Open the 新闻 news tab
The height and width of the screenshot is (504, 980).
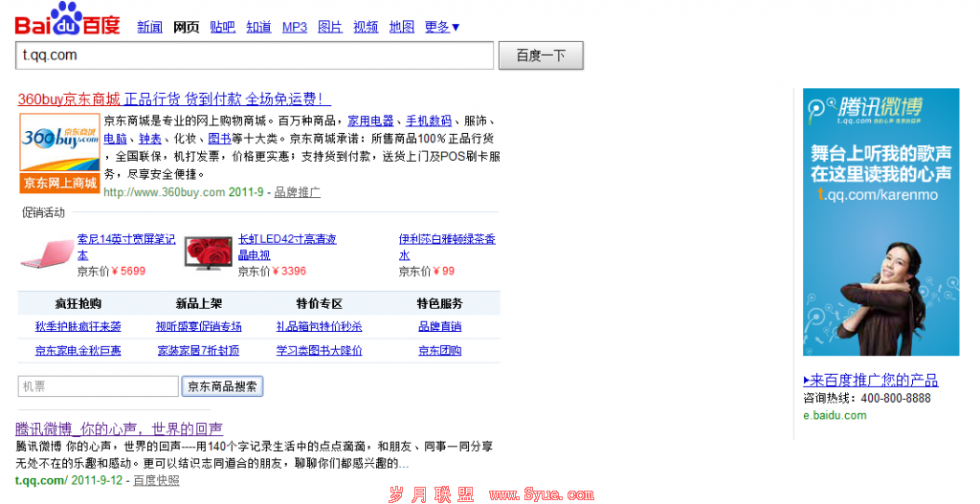149,27
